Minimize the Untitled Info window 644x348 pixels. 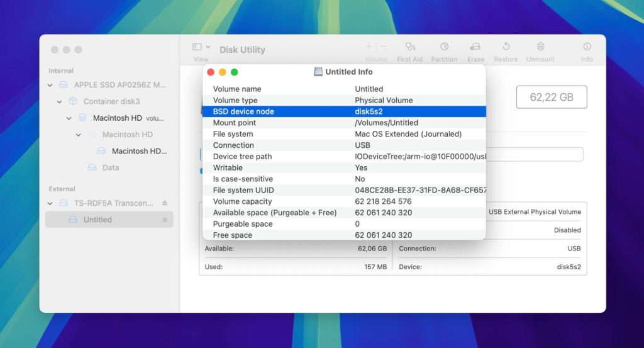tap(223, 72)
